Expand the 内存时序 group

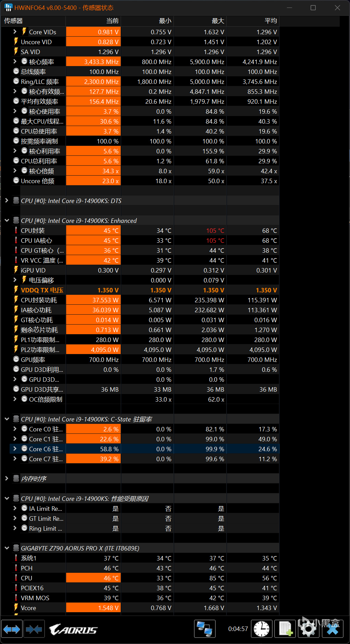click(x=7, y=479)
